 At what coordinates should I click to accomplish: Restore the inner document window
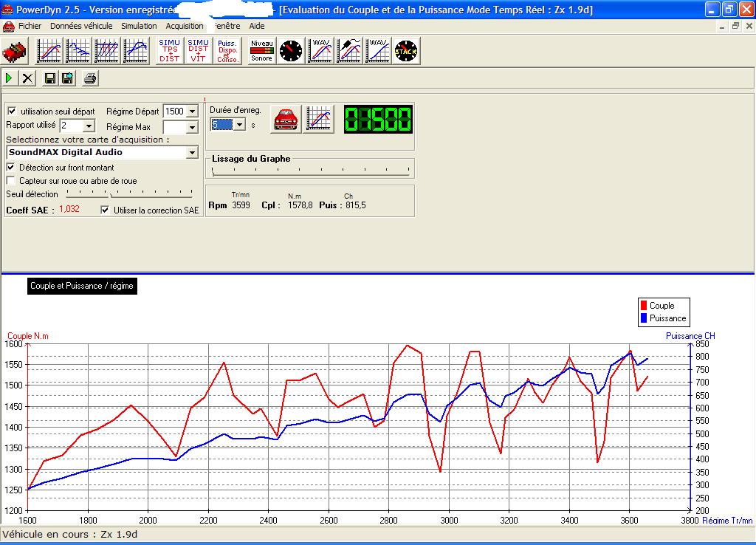[x=735, y=26]
